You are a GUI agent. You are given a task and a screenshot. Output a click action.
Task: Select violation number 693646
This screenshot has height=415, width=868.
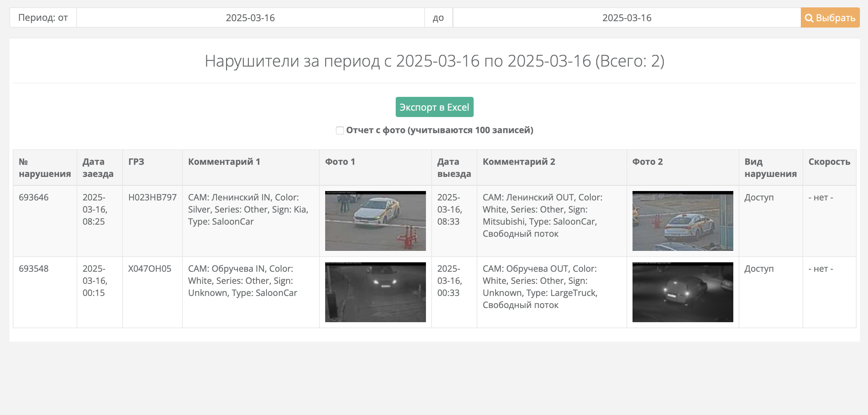pos(34,197)
